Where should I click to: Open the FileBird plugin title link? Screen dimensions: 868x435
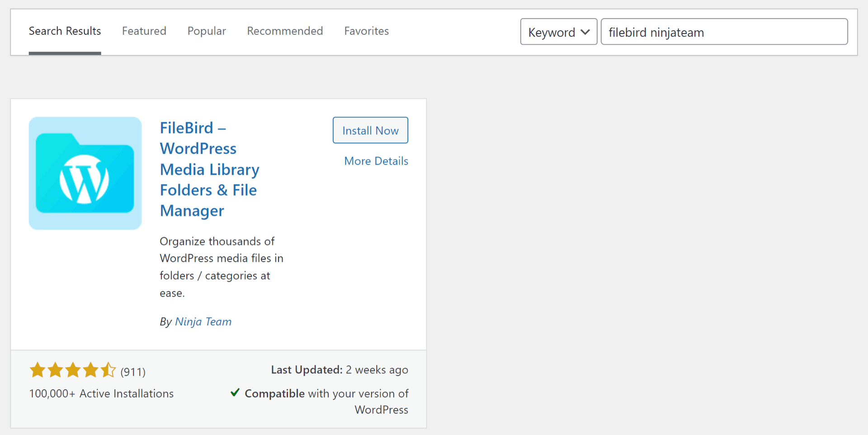coord(209,169)
